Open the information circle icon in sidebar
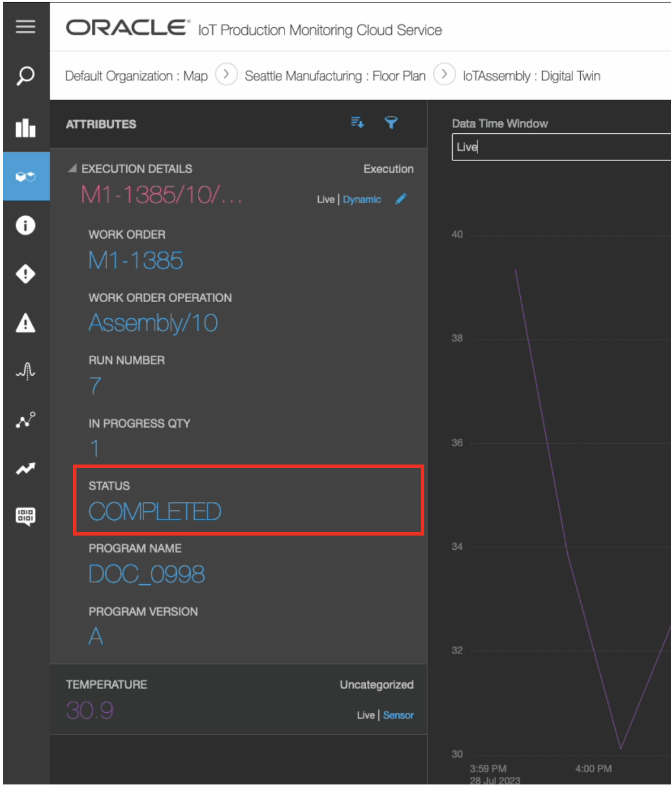The width and height of the screenshot is (672, 788). click(25, 225)
